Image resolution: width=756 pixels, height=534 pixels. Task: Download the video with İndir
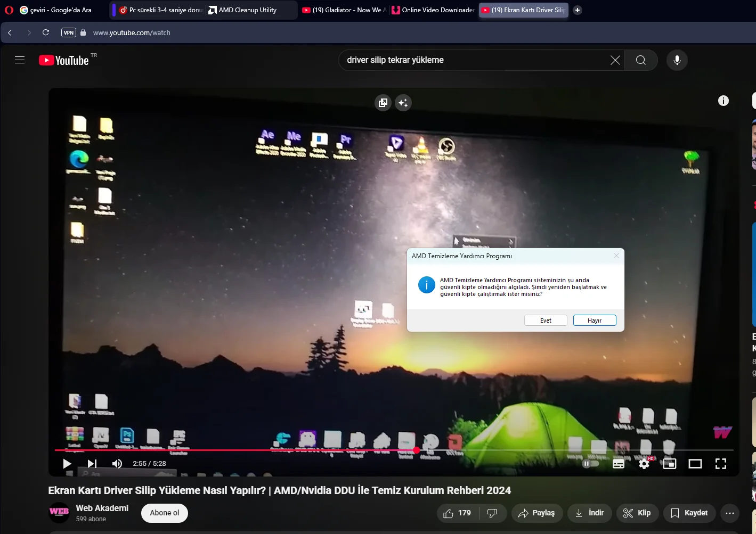(x=590, y=513)
